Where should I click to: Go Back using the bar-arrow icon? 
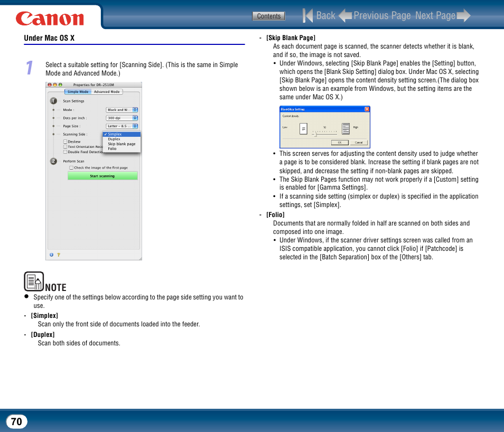click(307, 15)
